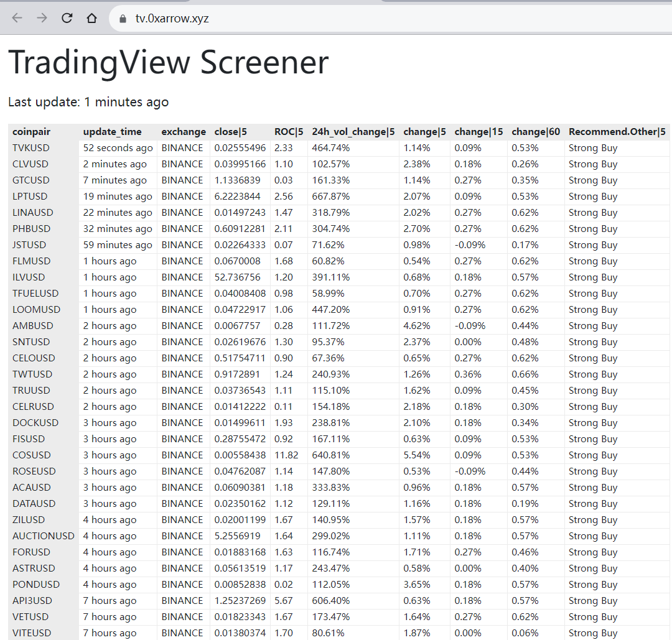
Task: Reload the page with the refresh icon
Action: 67,18
